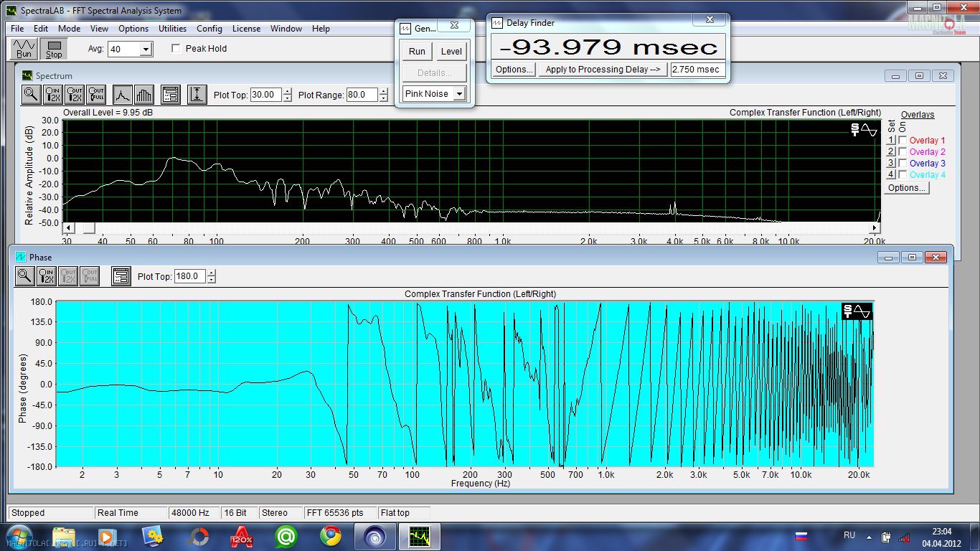This screenshot has width=980, height=551.
Task: Increase Plot Range value
Action: pos(384,91)
